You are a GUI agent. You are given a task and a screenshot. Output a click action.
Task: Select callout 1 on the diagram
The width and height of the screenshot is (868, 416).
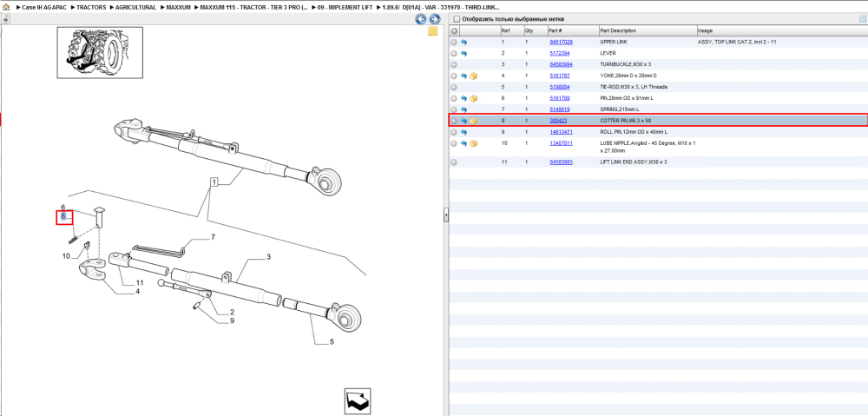coord(214,182)
